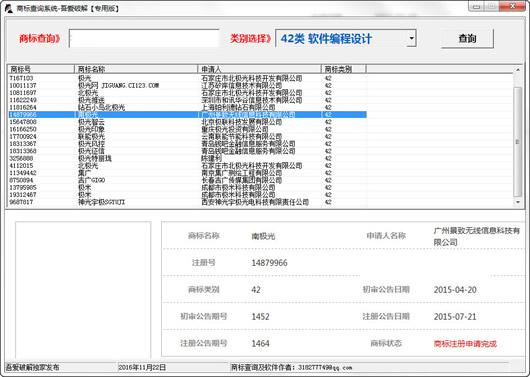The width and height of the screenshot is (530, 377).
Task: Click applicant 长春吉广传媒集团有限公司
Action: coord(242,180)
